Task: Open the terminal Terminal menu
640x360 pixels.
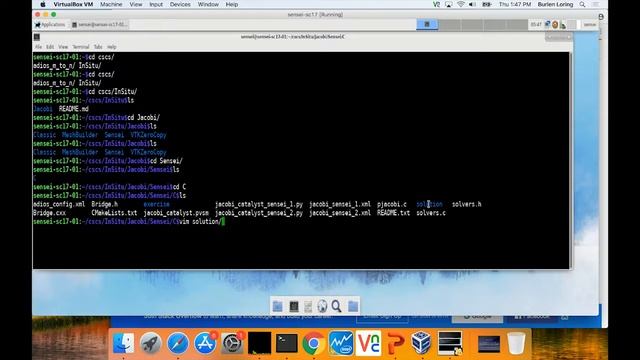Action: 80,47
